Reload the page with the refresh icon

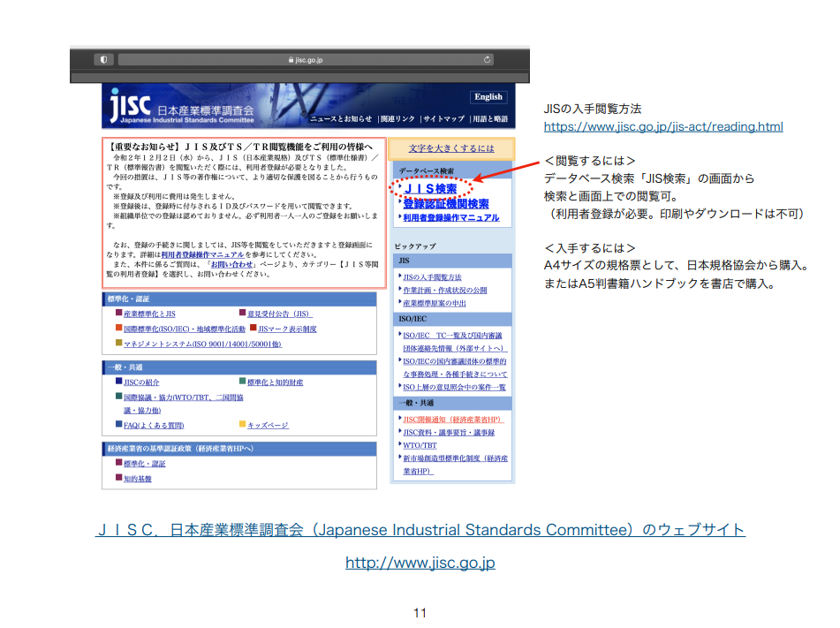click(x=487, y=59)
